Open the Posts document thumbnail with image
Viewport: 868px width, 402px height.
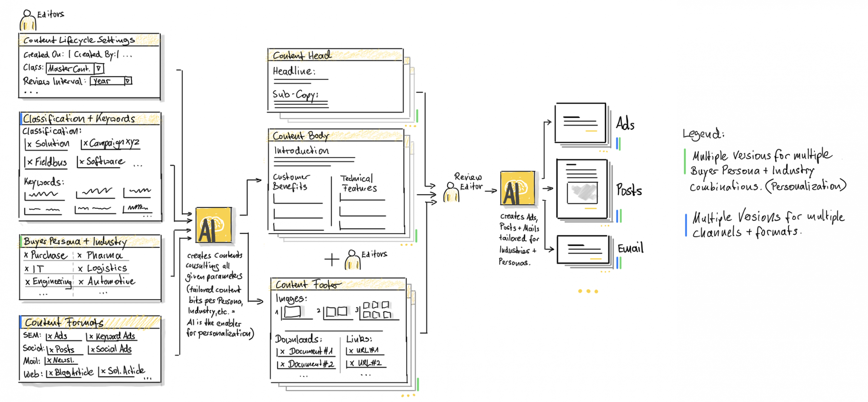(582, 189)
